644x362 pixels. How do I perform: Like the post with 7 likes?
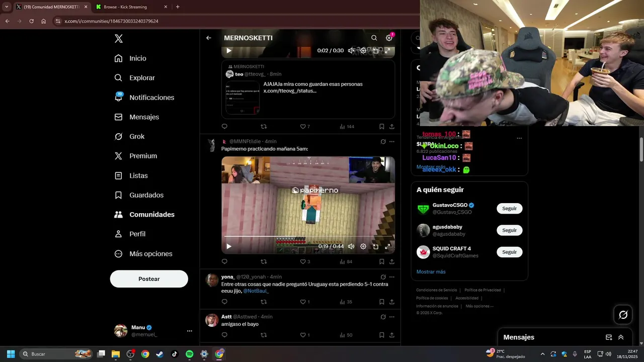pyautogui.click(x=305, y=127)
